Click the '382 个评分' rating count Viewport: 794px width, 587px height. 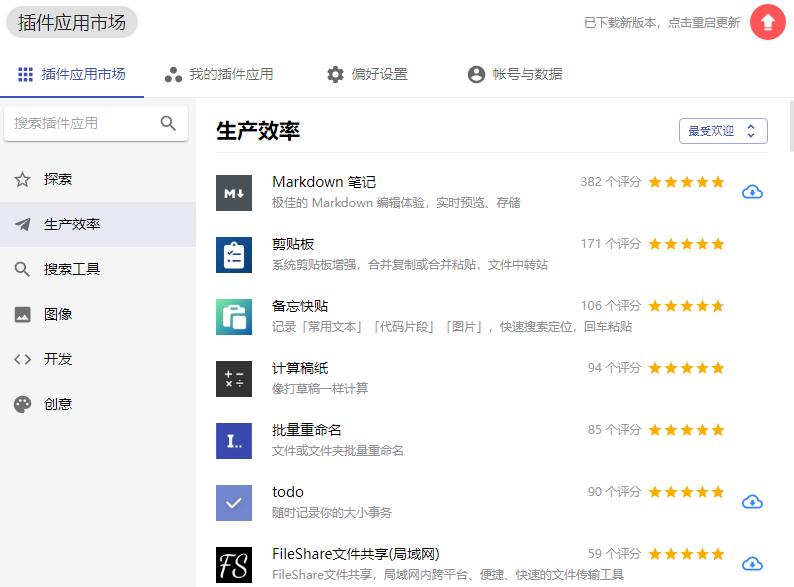tap(611, 182)
